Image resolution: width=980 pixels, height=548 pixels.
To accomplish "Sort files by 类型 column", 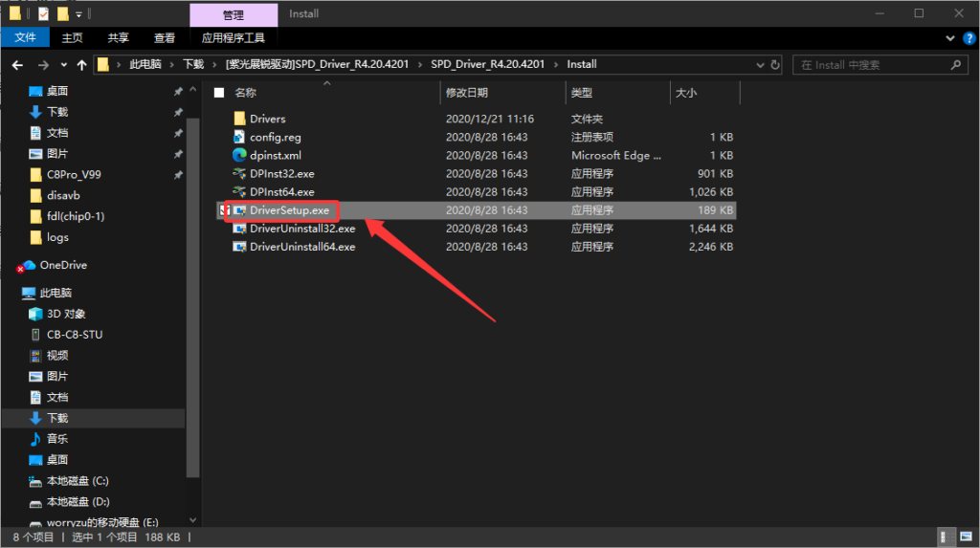I will [x=581, y=93].
